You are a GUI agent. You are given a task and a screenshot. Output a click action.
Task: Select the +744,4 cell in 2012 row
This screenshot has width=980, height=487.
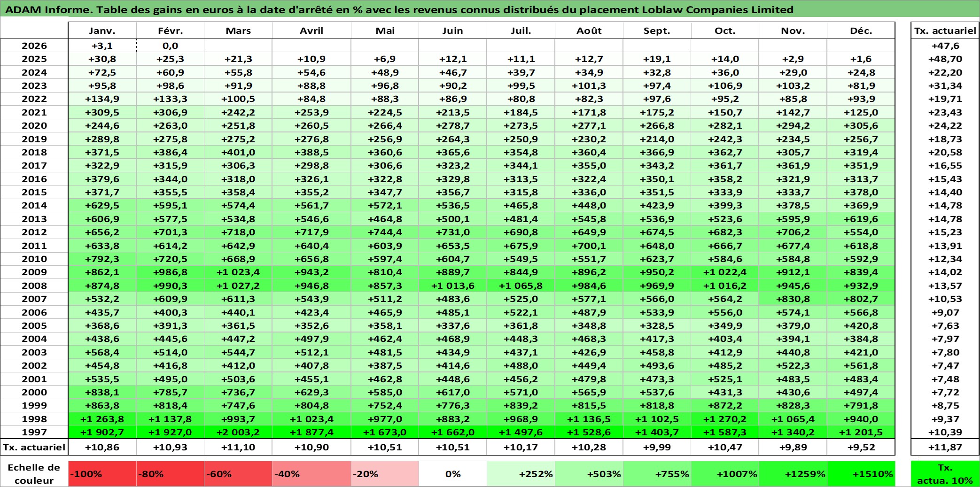(x=385, y=232)
